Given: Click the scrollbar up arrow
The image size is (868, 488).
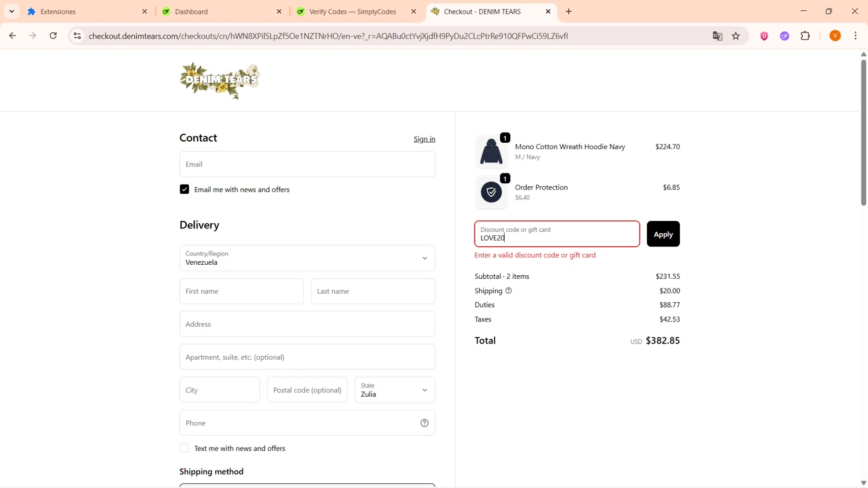Looking at the screenshot, I should click(x=863, y=54).
